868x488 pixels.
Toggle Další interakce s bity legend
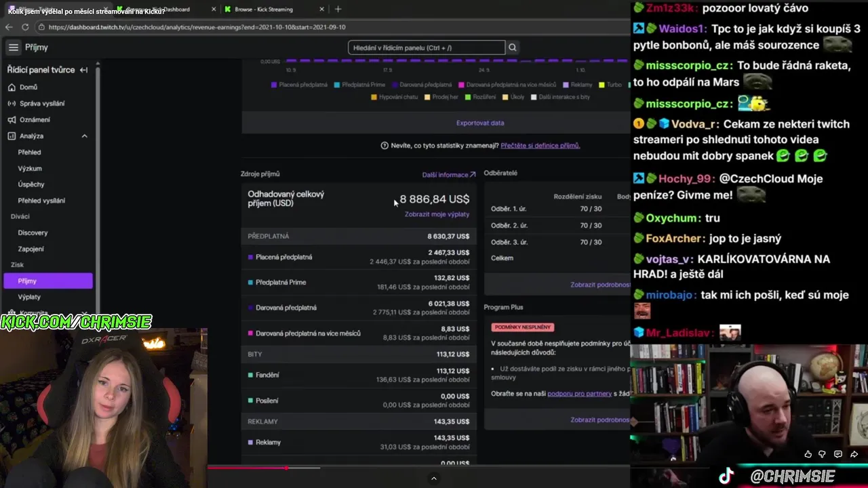[560, 97]
